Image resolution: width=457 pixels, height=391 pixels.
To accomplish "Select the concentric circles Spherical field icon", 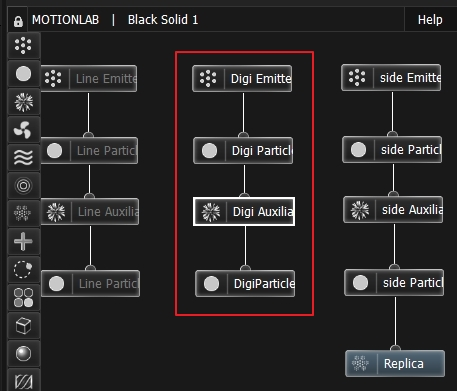I will pos(23,186).
